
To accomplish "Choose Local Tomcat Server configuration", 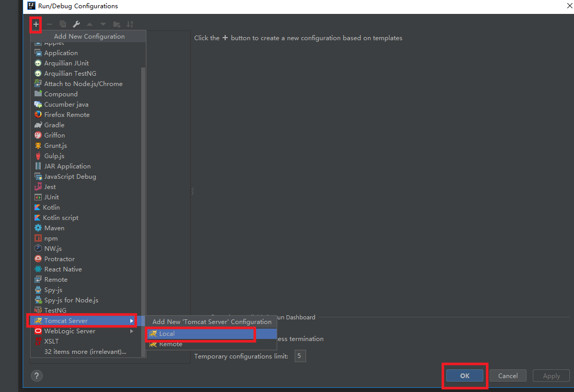I will click(211, 333).
